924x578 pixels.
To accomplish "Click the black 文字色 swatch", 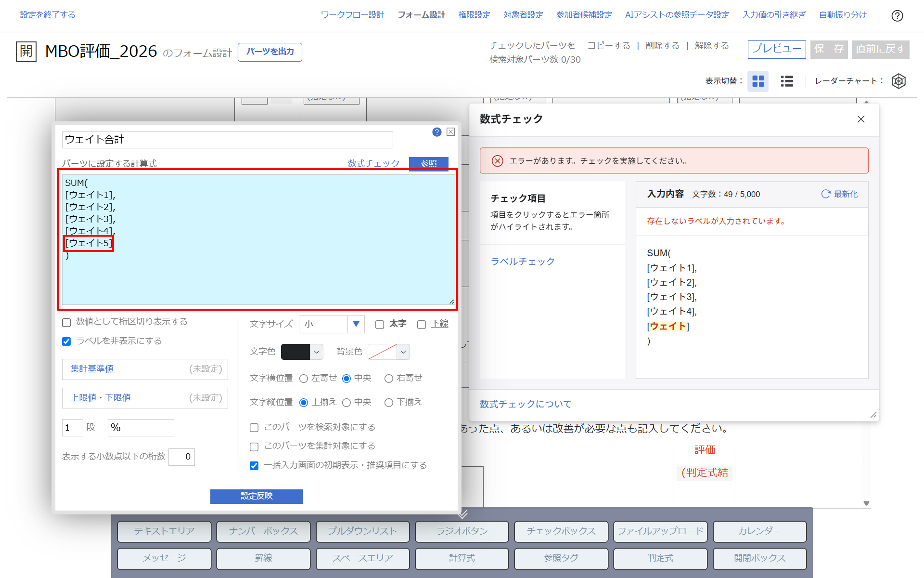I will (x=295, y=352).
